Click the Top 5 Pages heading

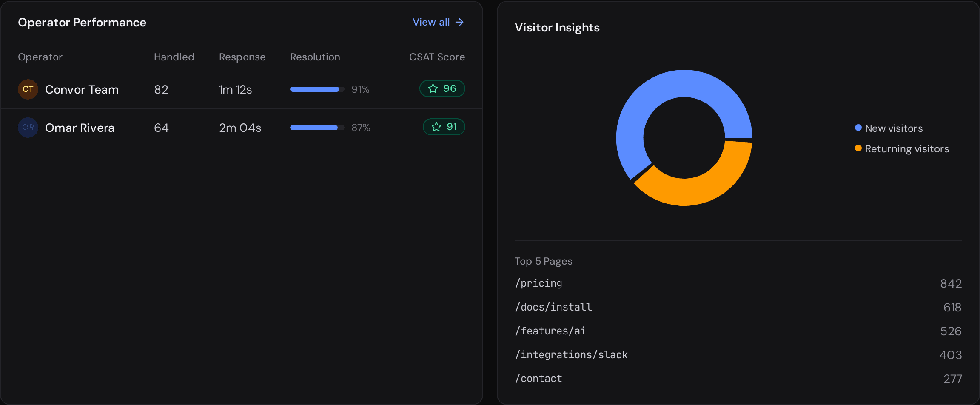(543, 261)
